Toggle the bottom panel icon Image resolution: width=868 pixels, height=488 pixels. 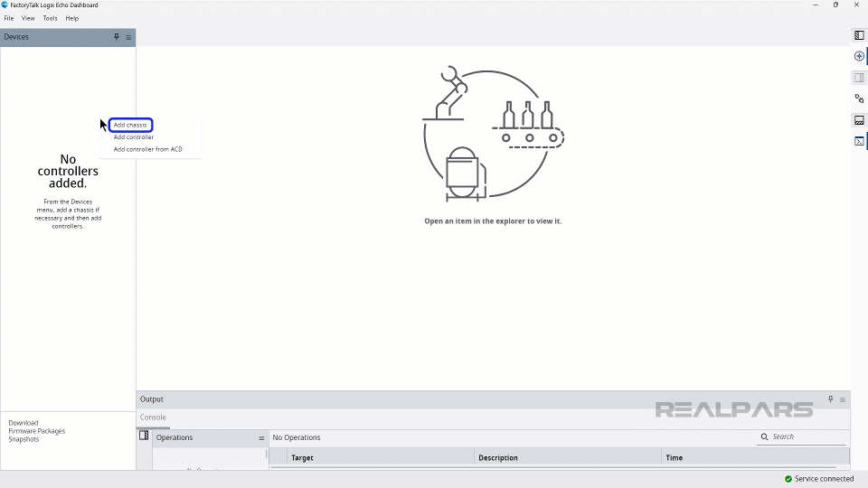pos(859,120)
